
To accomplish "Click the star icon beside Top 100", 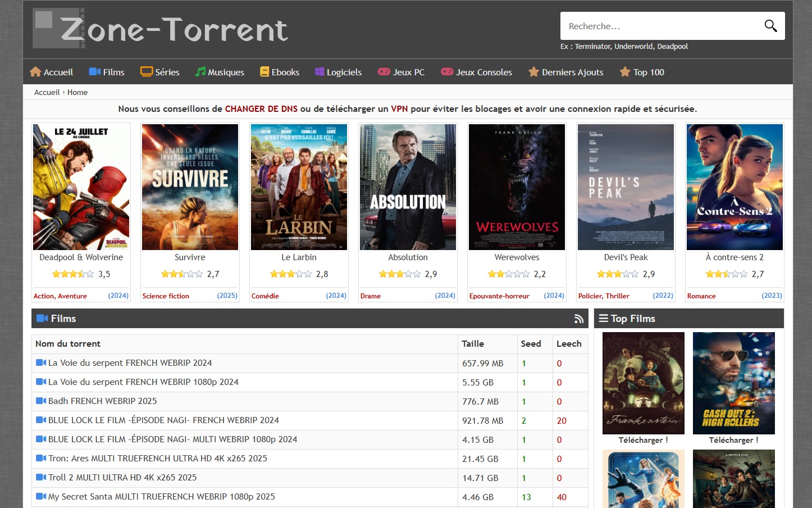I will click(x=624, y=72).
